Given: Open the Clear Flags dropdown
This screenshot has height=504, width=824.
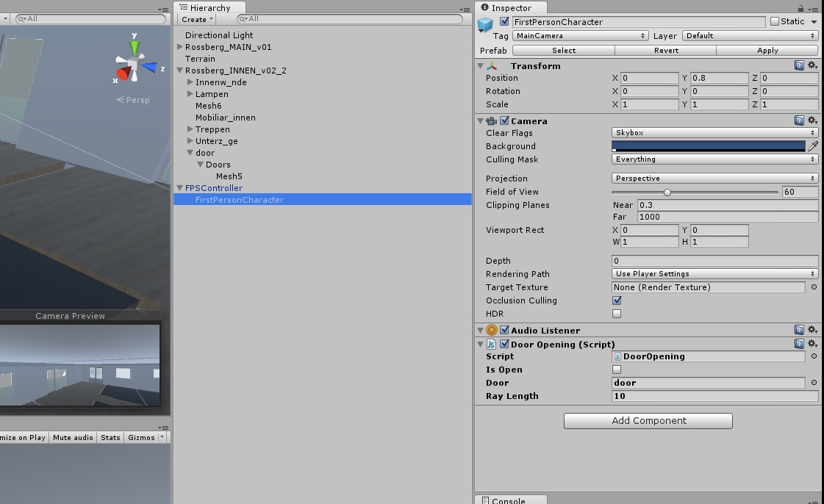Looking at the screenshot, I should point(713,133).
